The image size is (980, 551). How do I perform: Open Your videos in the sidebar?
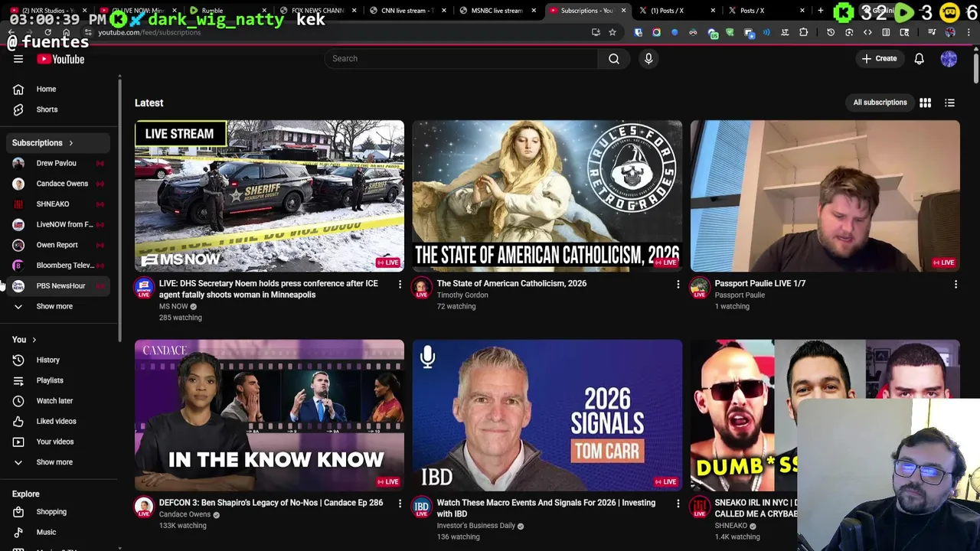click(60, 442)
